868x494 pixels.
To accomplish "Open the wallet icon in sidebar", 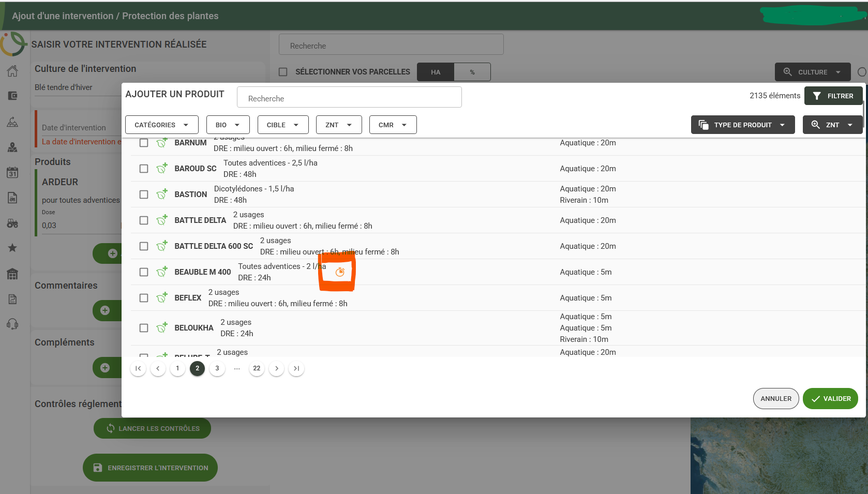I will (x=12, y=96).
